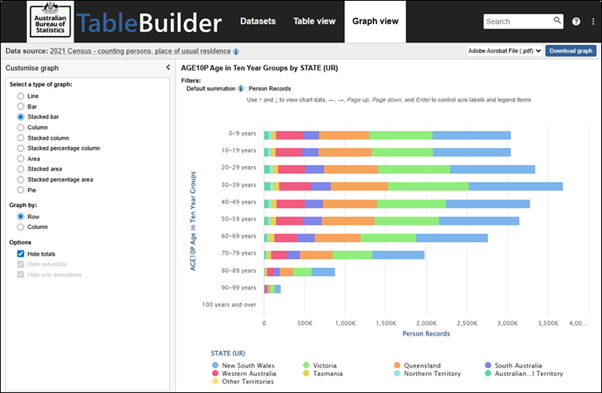Screen dimensions: 602x393
Task: Toggle Other Territories legend item
Action: [243, 381]
